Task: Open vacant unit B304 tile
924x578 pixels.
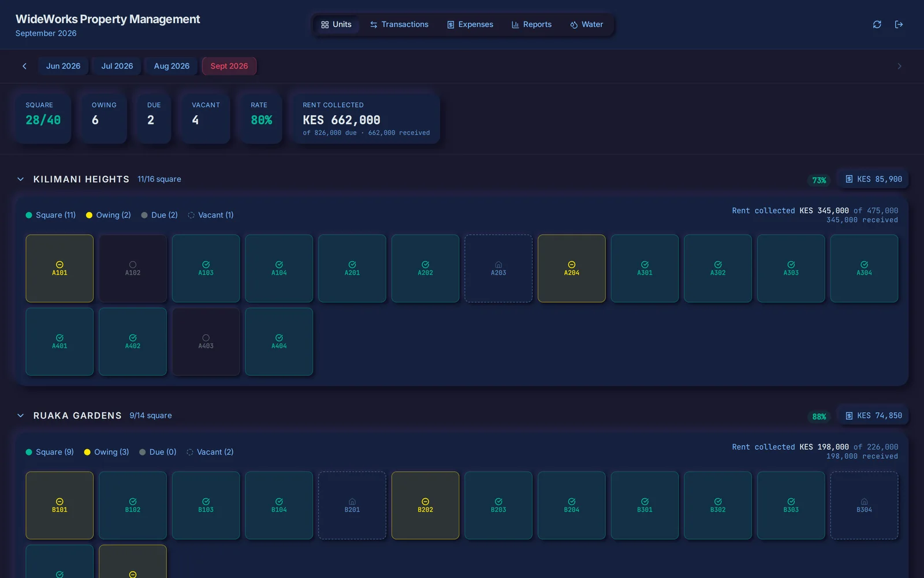Action: [x=865, y=505]
